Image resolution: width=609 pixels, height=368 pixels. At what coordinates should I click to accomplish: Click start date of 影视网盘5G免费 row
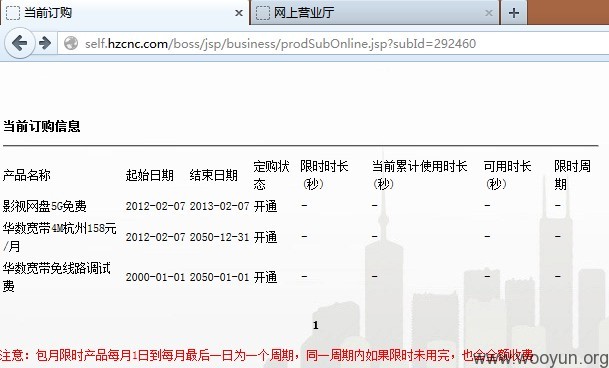coord(155,206)
